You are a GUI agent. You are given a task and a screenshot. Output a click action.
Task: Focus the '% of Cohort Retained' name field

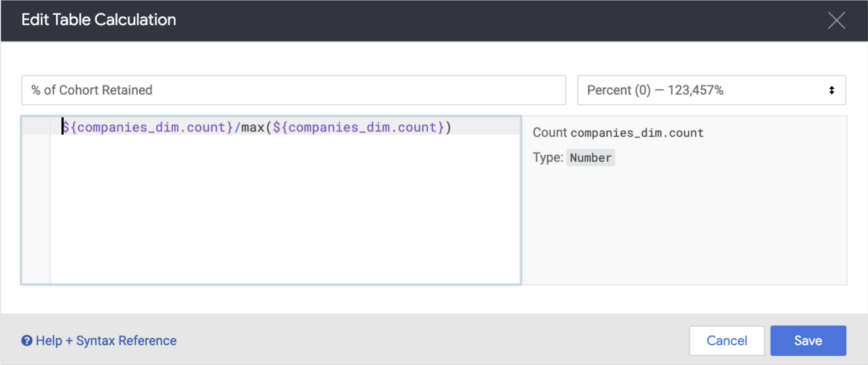293,90
